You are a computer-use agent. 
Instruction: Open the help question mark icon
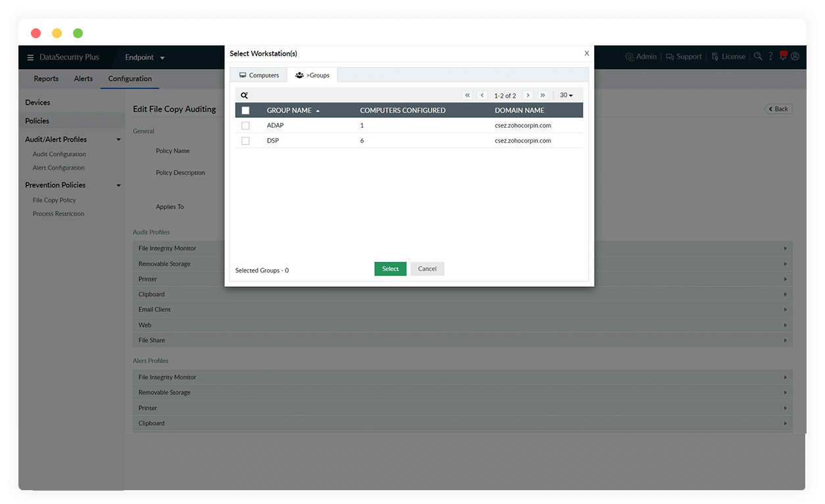[x=770, y=57]
